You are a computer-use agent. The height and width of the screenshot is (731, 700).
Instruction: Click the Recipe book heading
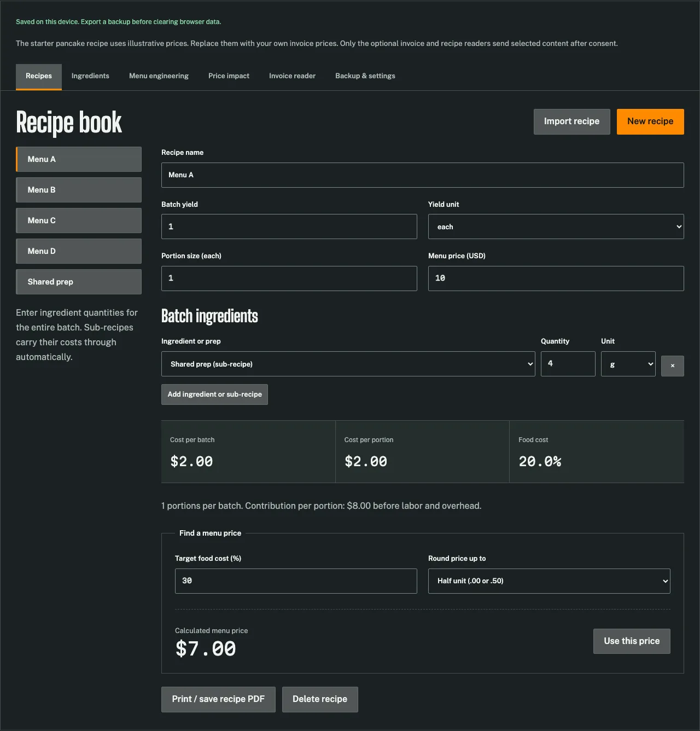[x=69, y=123]
